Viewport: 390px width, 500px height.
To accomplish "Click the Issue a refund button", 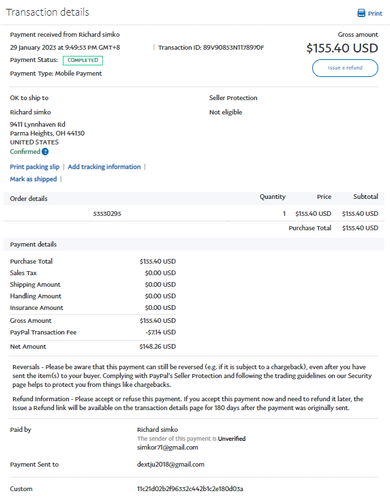I will [345, 68].
